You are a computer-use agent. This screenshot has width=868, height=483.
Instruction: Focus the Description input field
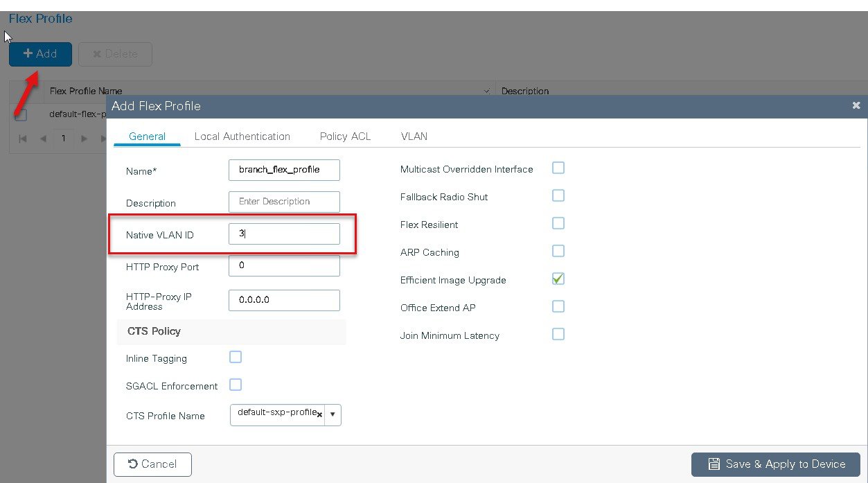click(284, 202)
